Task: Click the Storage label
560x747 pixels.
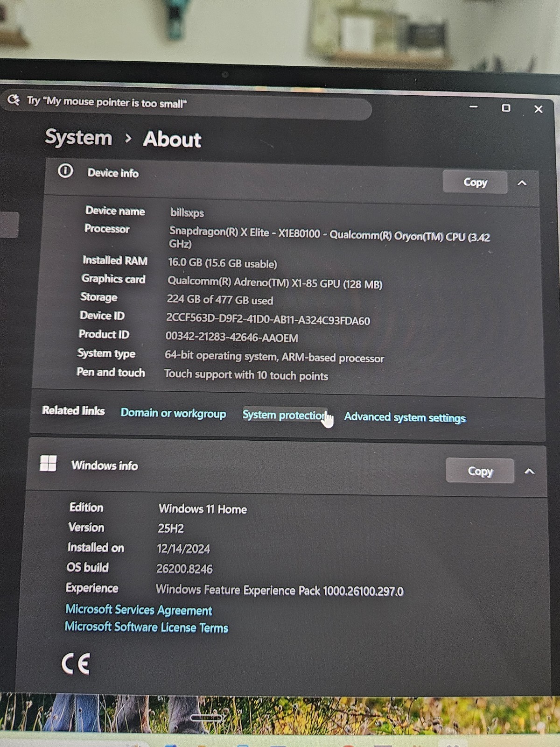Action: pyautogui.click(x=98, y=297)
